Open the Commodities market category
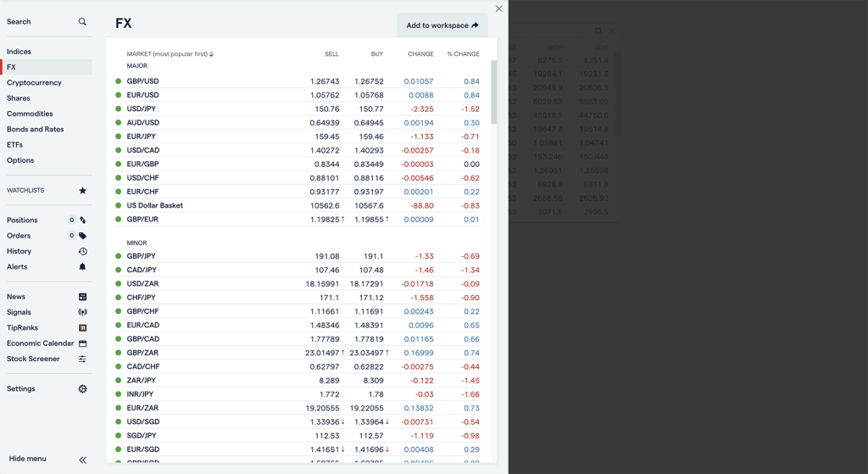The width and height of the screenshot is (868, 474). point(30,114)
